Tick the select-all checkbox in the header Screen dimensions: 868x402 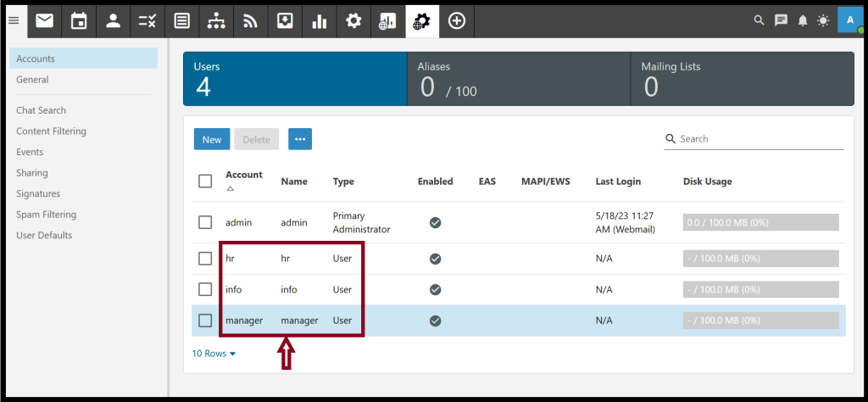[x=205, y=181]
